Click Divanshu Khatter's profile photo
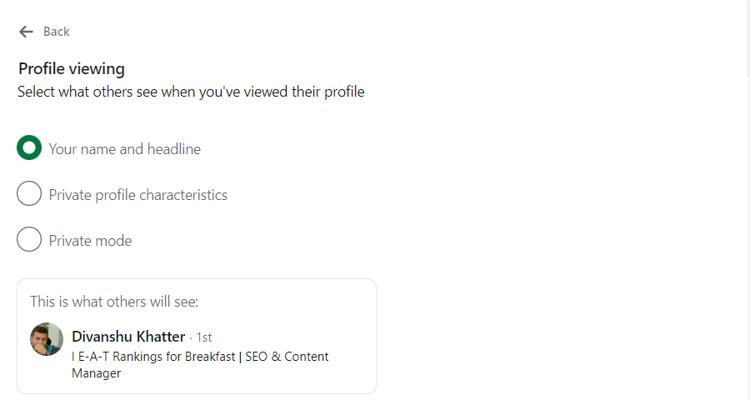This screenshot has width=750, height=400. tap(47, 339)
